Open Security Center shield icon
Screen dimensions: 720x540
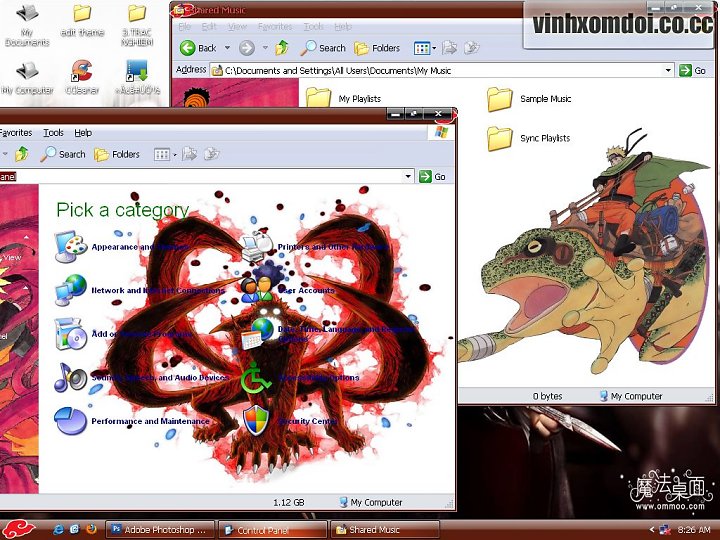256,420
